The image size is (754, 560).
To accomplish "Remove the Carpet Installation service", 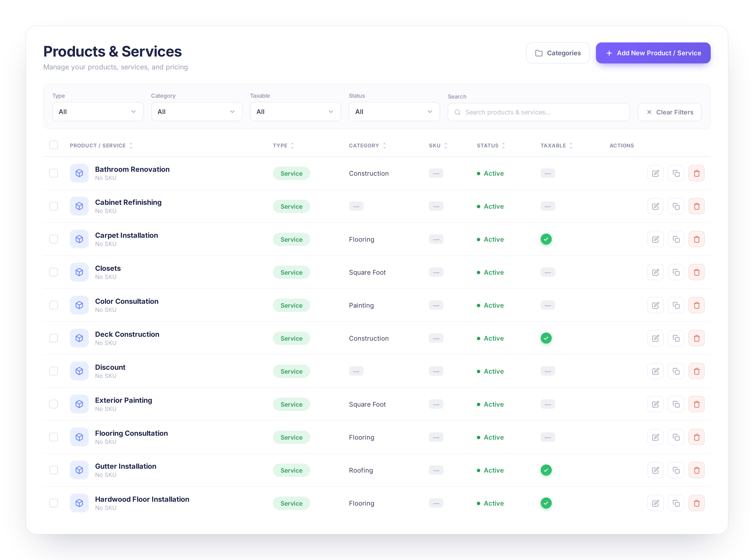I will pyautogui.click(x=696, y=239).
